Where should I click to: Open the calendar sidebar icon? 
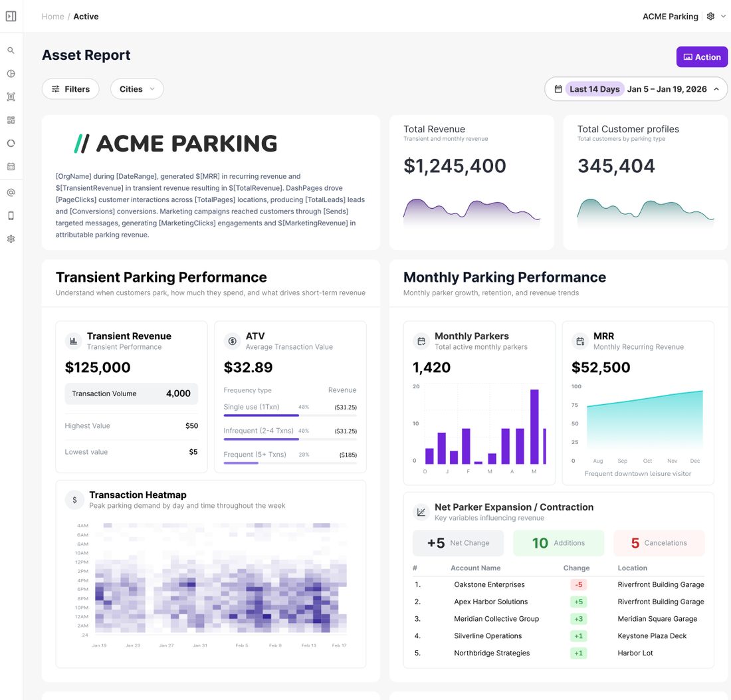point(11,166)
